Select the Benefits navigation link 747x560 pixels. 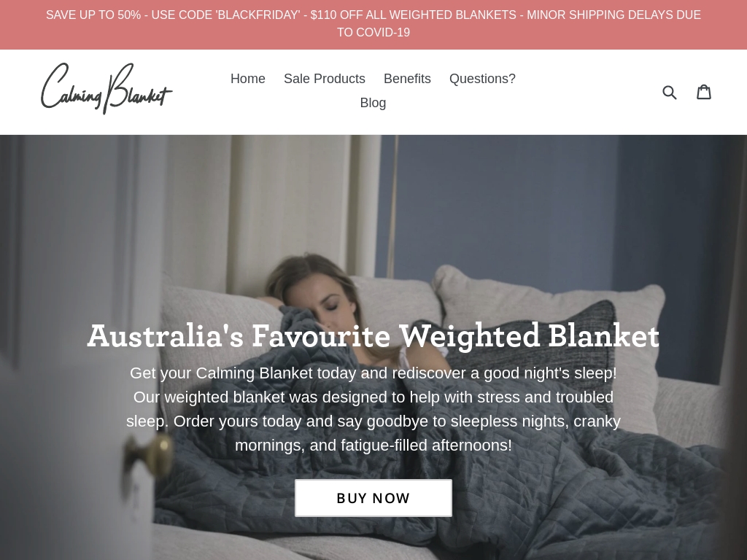[407, 79]
